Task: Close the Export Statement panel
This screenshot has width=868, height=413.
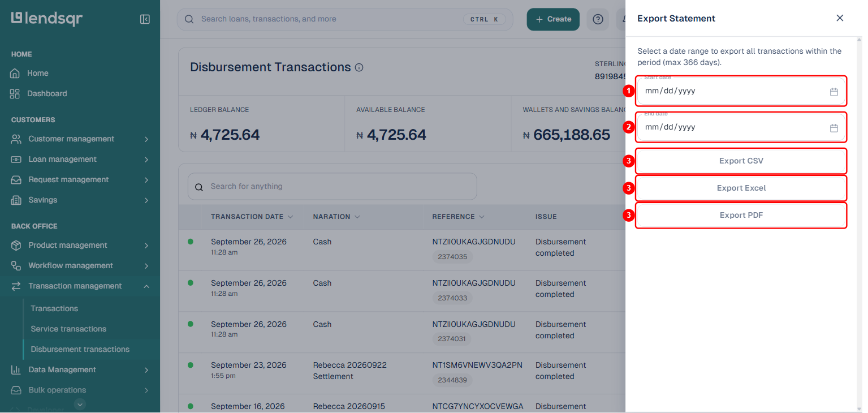Action: 840,18
